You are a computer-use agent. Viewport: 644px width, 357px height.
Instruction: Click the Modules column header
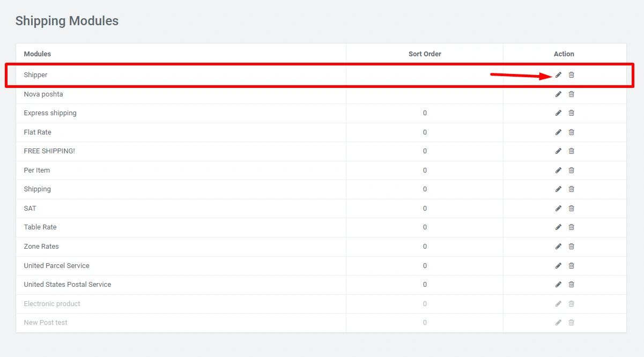[x=38, y=54]
